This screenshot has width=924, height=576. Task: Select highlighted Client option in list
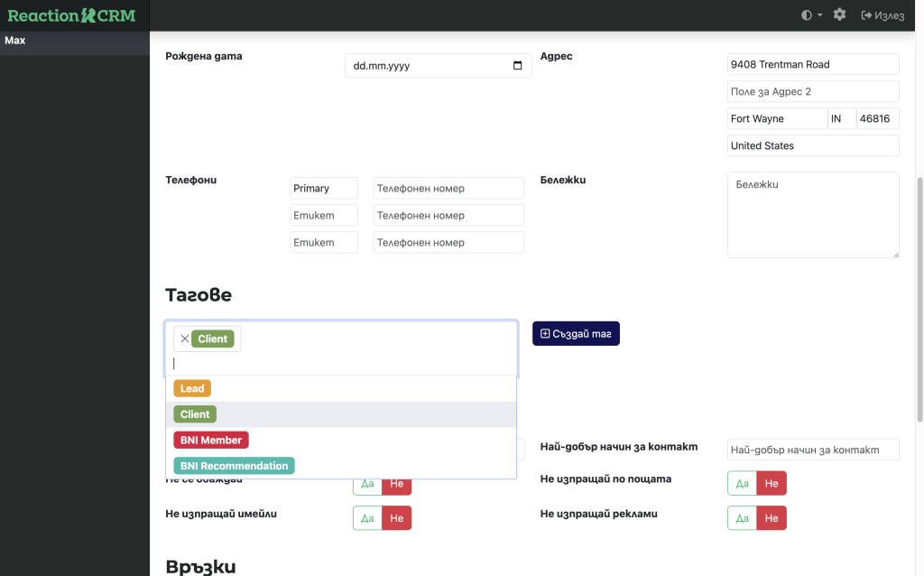coord(195,414)
